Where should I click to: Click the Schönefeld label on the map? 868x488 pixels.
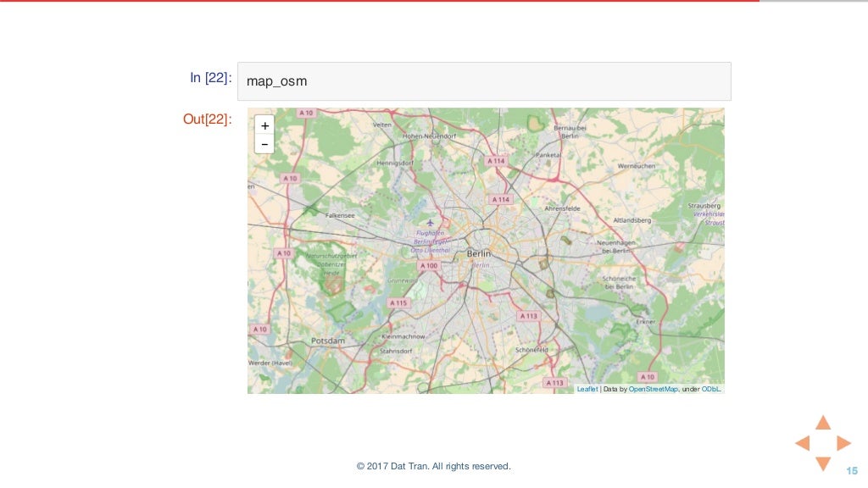coord(531,350)
